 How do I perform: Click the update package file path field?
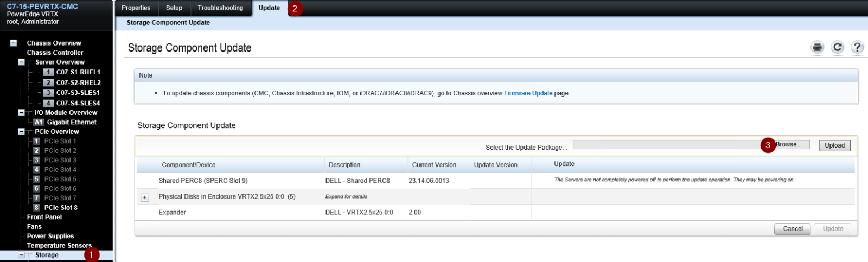pyautogui.click(x=667, y=145)
